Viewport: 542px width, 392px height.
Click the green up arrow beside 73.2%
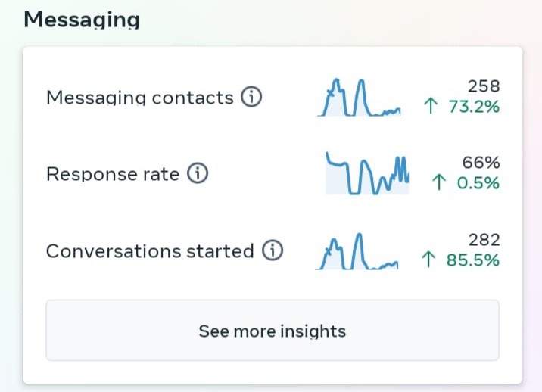click(432, 107)
